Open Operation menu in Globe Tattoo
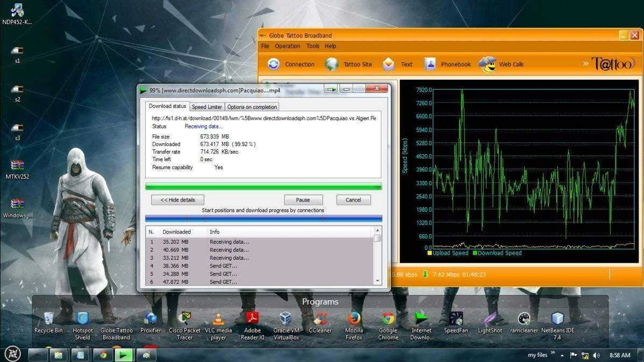This screenshot has height=362, width=644. (287, 46)
